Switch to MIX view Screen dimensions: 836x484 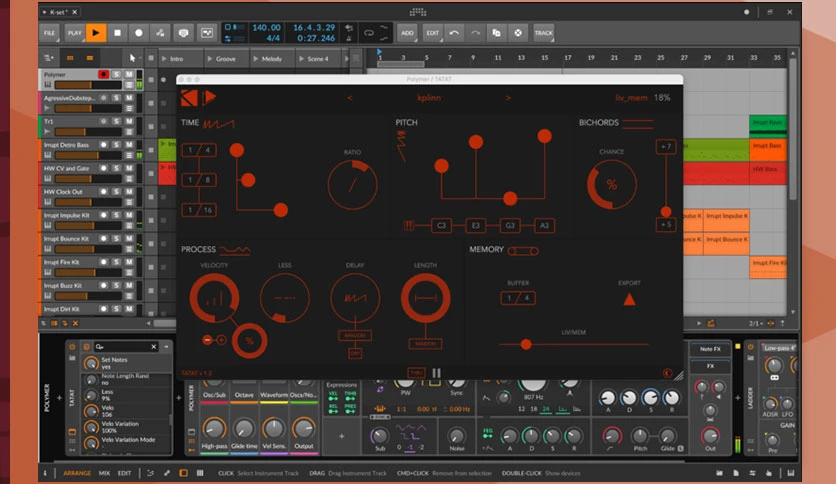coord(104,473)
